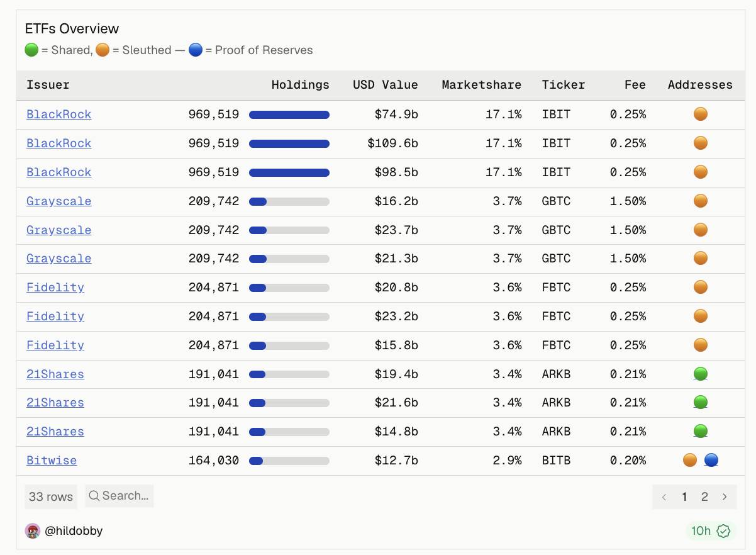Select the 0.20% fee cell
756x555 pixels.
point(628,461)
